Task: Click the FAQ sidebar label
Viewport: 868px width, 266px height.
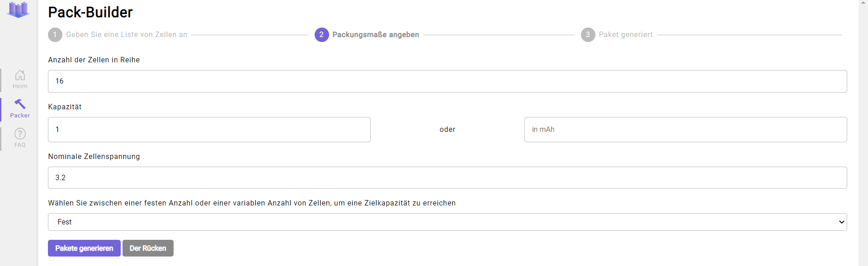Action: point(20,145)
